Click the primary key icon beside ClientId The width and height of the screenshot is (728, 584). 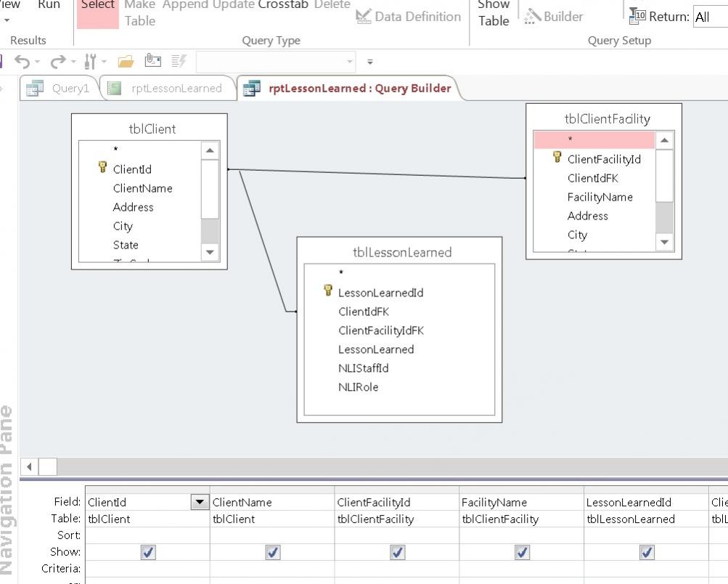(x=102, y=167)
